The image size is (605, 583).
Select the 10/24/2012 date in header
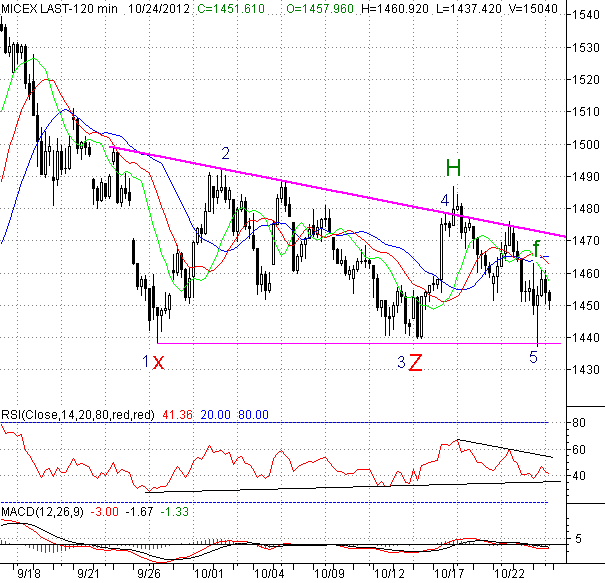[x=159, y=8]
